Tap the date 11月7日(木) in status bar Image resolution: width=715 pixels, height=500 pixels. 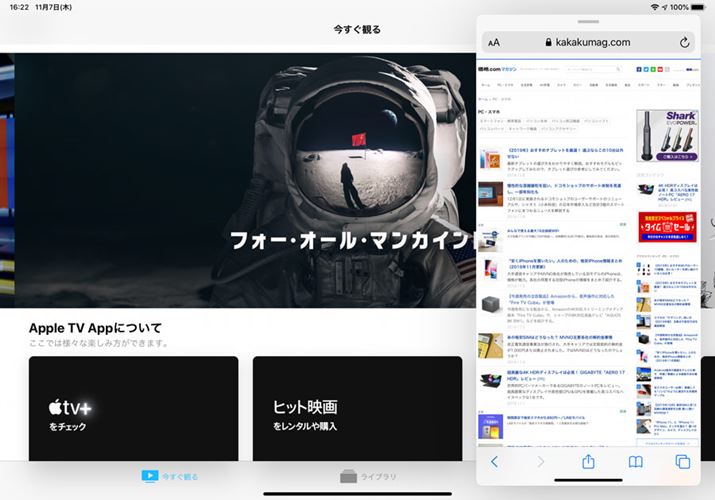(x=53, y=7)
